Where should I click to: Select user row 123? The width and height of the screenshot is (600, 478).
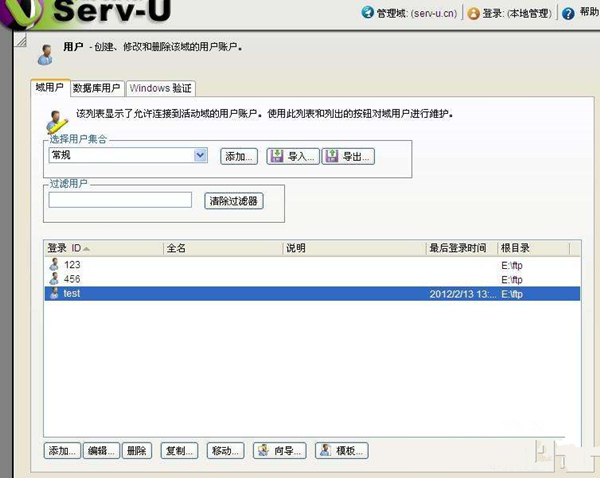tap(312, 265)
